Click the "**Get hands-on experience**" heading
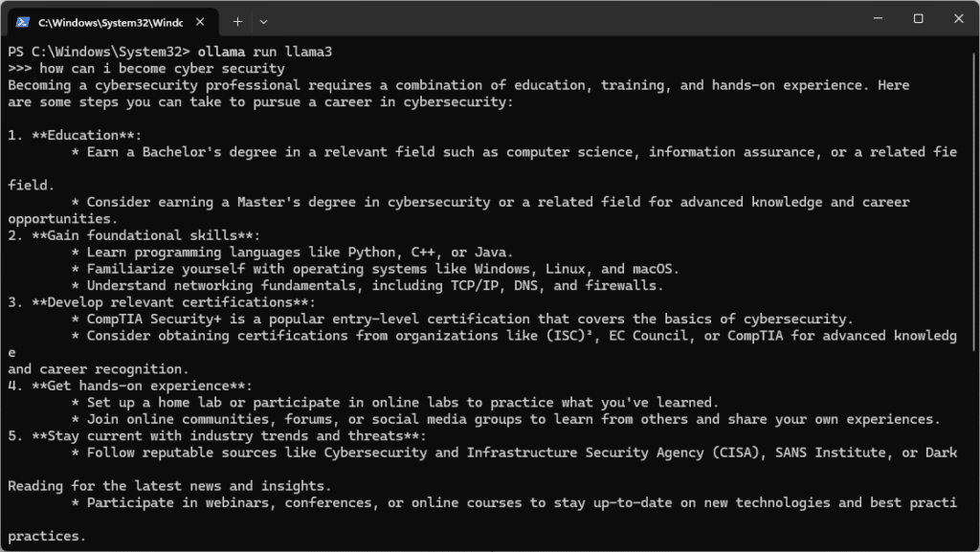 click(x=142, y=386)
